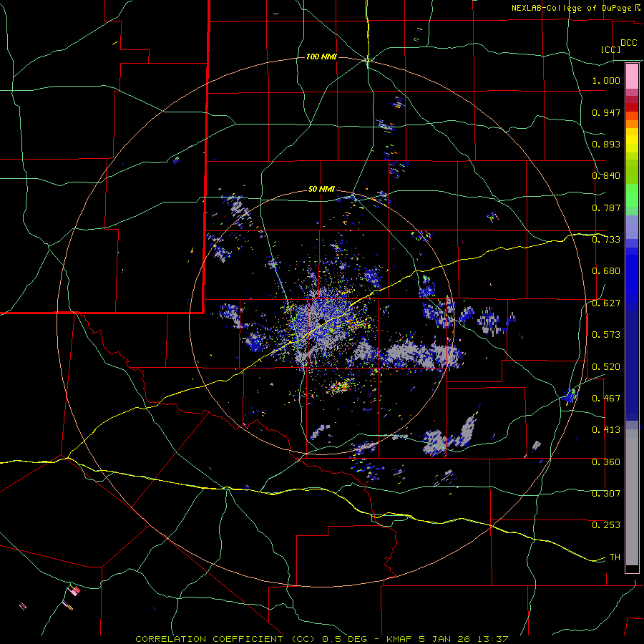Viewport: 644px width, 644px height.
Task: Click the 0.413 scale value
Action: click(606, 430)
